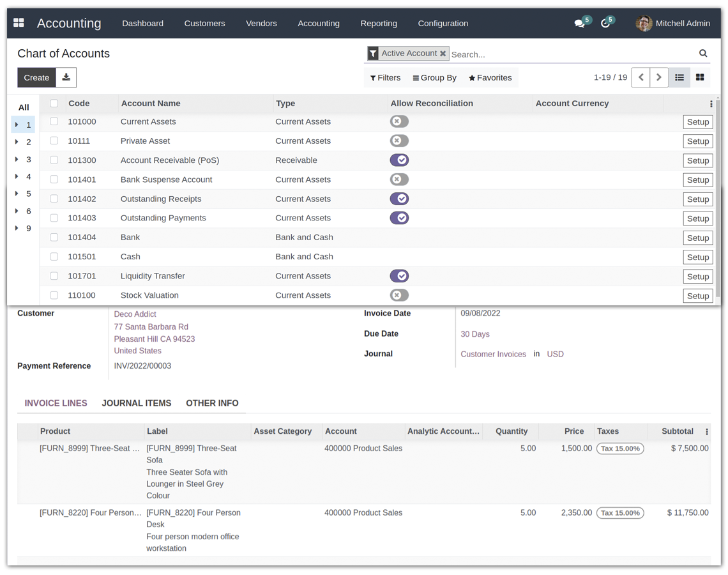Click the search magnifier icon
The image size is (728, 575).
point(702,54)
